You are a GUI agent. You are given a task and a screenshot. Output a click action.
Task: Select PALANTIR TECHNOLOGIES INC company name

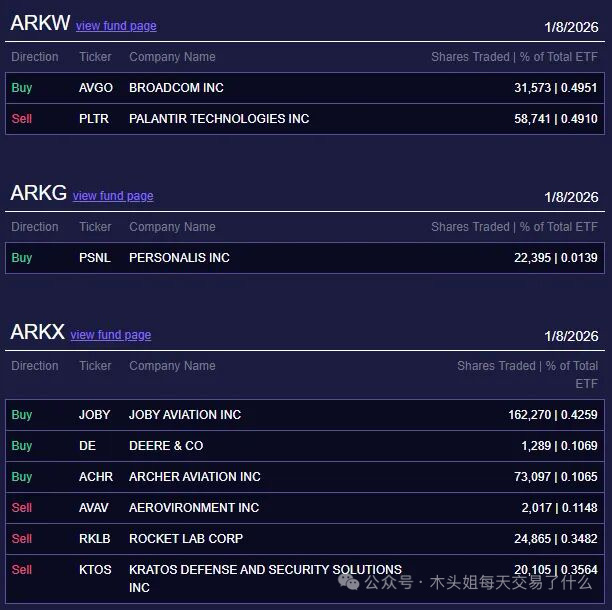point(219,119)
